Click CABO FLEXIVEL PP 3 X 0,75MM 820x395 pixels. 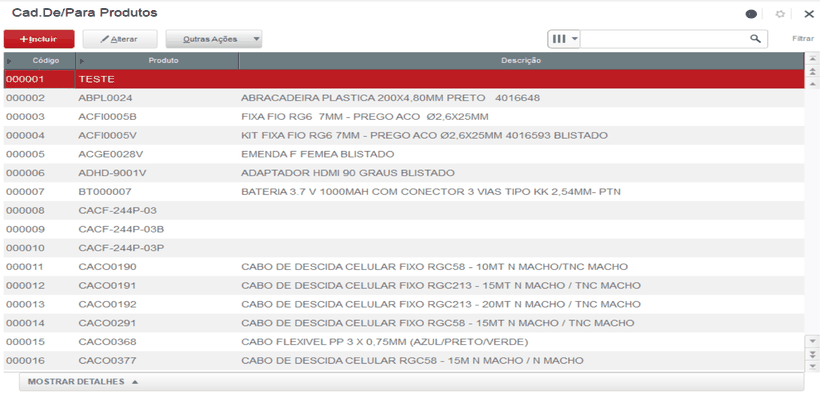[384, 342]
